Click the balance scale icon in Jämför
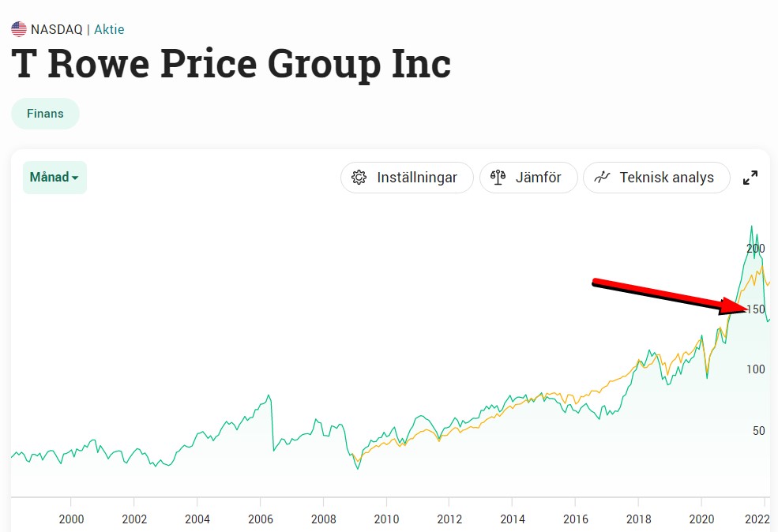The width and height of the screenshot is (778, 532). [498, 178]
